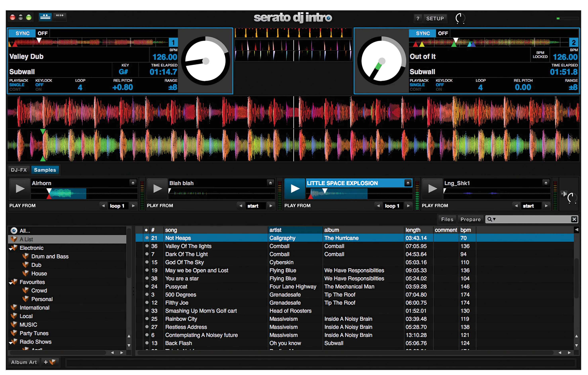Add a new crate with plus icon
Viewport: 588px width, 375px height.
(x=50, y=362)
